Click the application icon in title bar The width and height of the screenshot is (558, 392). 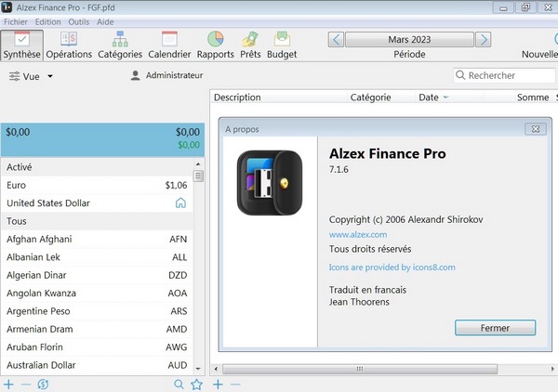coord(7,7)
